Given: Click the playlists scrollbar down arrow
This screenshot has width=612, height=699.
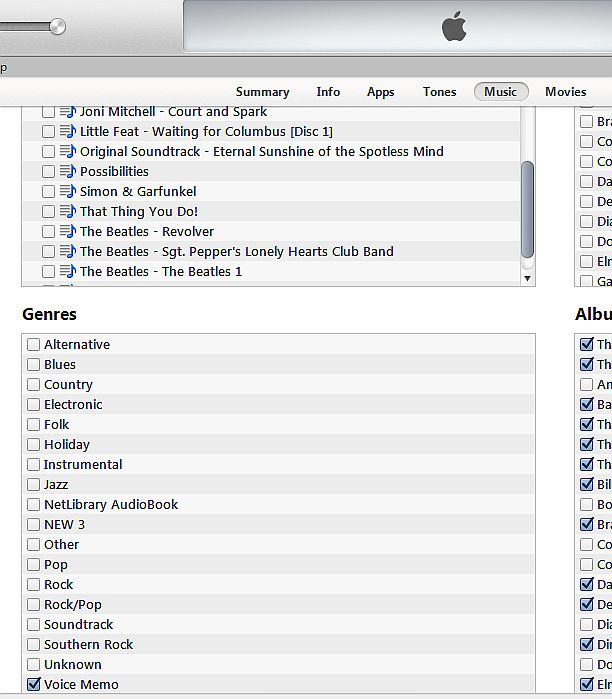Looking at the screenshot, I should coord(527,279).
